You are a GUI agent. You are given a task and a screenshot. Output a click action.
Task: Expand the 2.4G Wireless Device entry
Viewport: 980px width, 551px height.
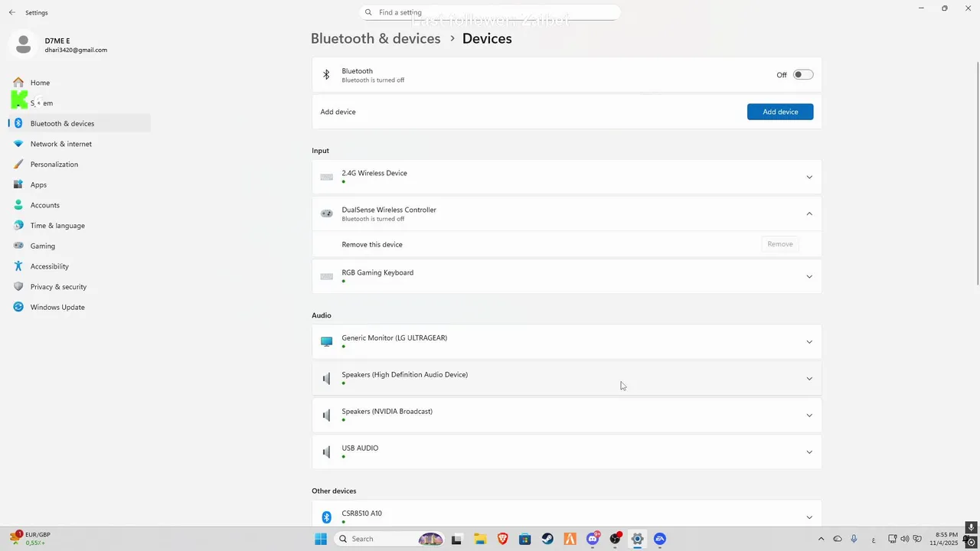[x=808, y=178]
